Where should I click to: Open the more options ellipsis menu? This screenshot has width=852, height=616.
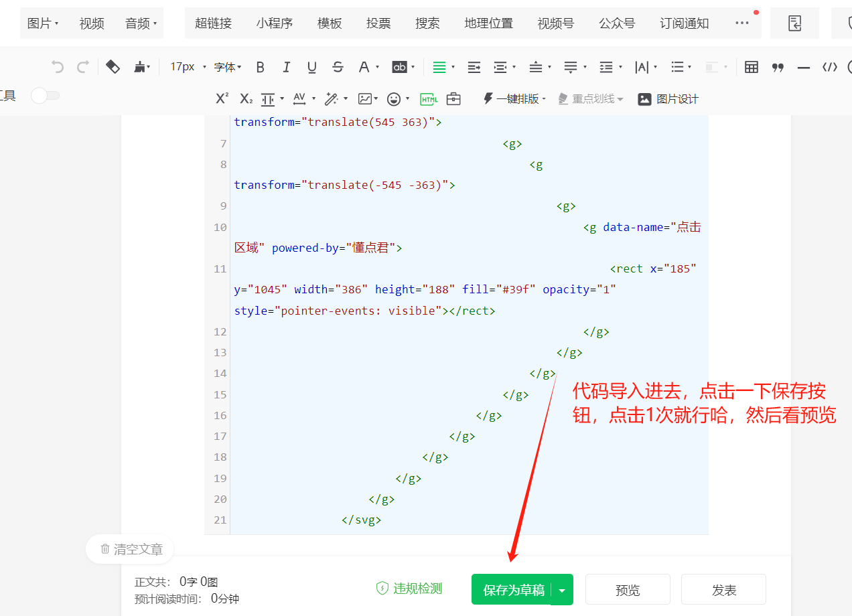(x=742, y=23)
